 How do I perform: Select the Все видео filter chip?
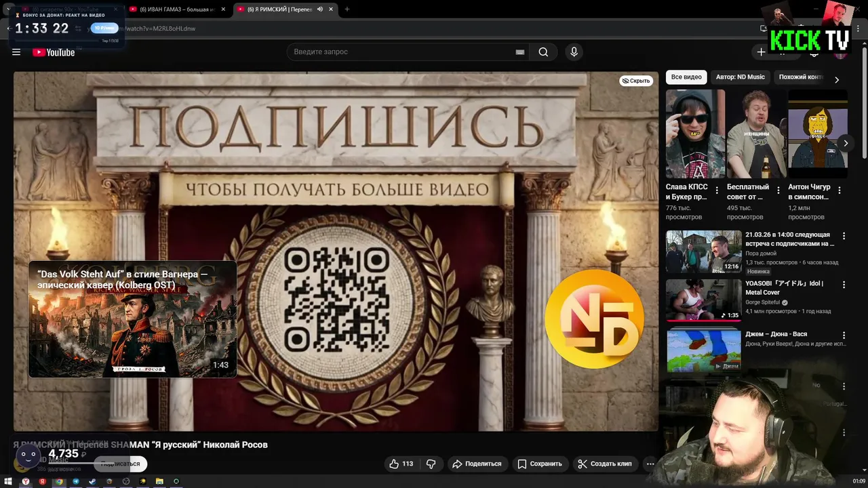[x=686, y=77]
